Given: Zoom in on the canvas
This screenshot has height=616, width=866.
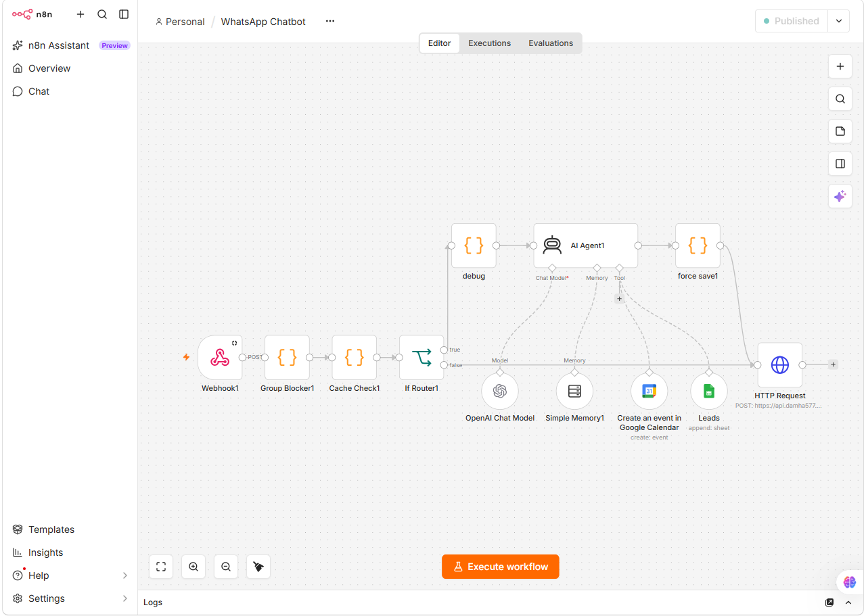Looking at the screenshot, I should tap(193, 567).
